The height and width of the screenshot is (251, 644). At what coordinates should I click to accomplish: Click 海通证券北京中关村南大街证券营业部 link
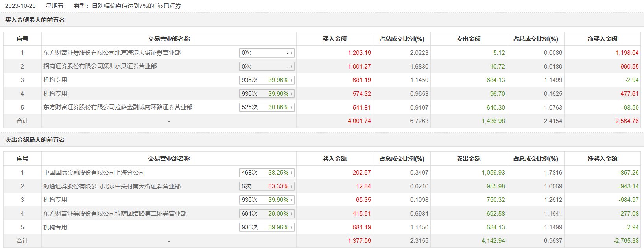112,186
